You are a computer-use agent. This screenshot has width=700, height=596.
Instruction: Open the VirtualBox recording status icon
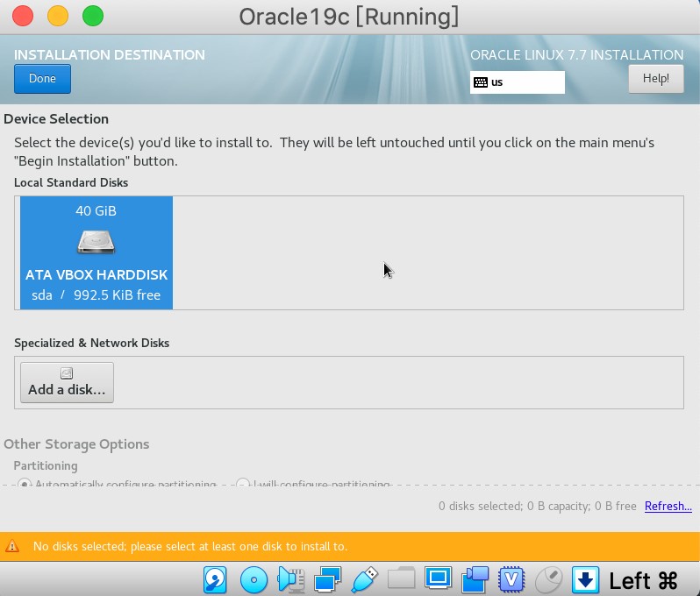click(475, 580)
